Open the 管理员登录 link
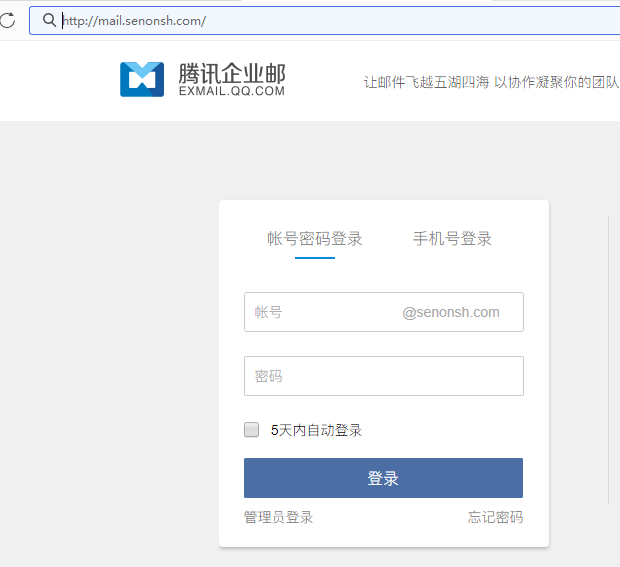The width and height of the screenshot is (620, 567). coord(278,517)
